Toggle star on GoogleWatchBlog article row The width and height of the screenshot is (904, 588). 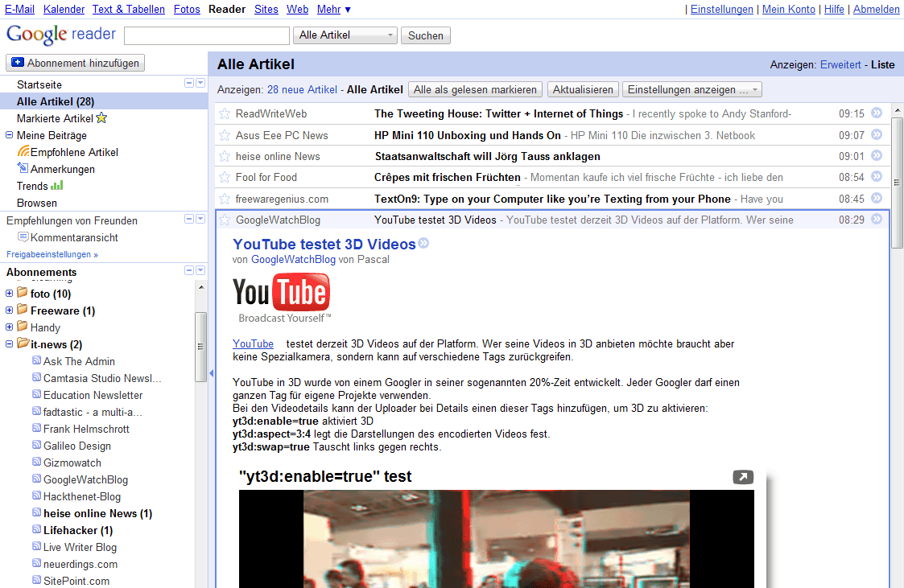tap(225, 220)
